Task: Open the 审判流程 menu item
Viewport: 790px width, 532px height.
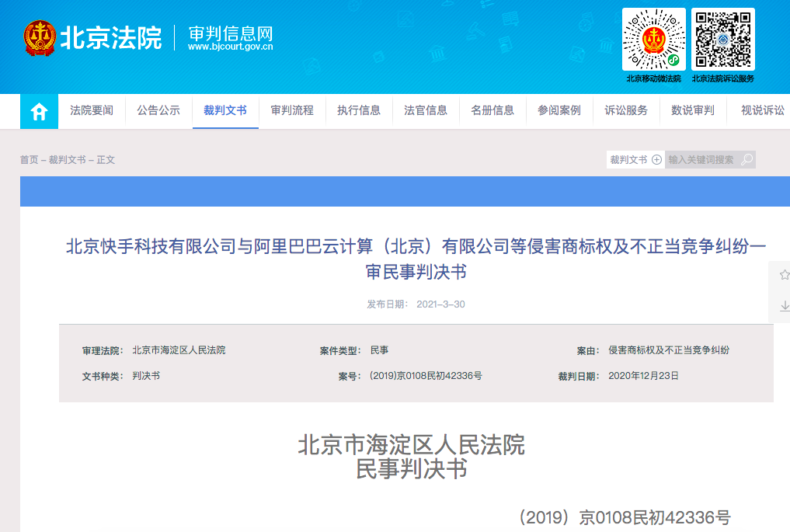Action: point(292,110)
